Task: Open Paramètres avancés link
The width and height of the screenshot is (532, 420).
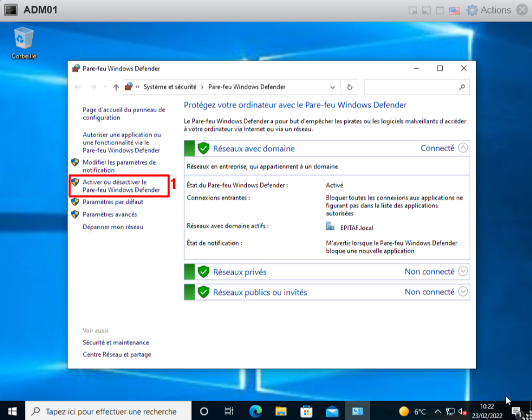Action: pos(110,215)
